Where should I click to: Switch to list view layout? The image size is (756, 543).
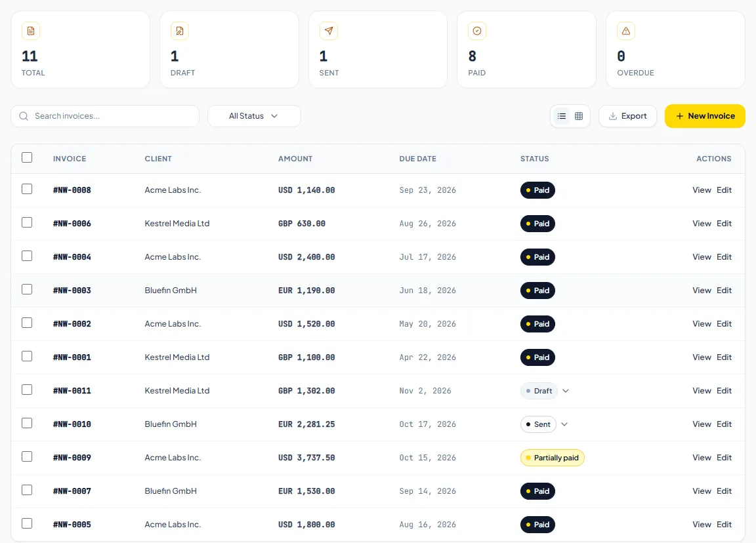pos(562,116)
